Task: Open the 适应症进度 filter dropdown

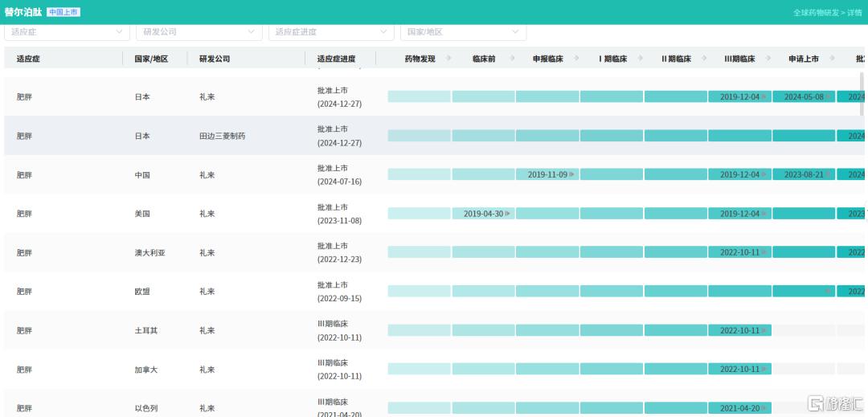Action: pyautogui.click(x=331, y=32)
